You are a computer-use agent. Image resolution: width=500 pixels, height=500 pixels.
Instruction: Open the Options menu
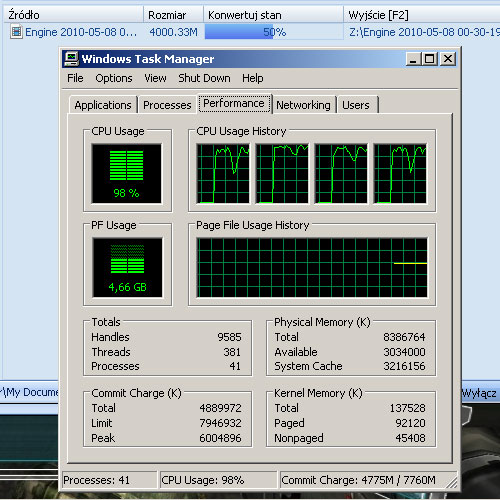[114, 78]
